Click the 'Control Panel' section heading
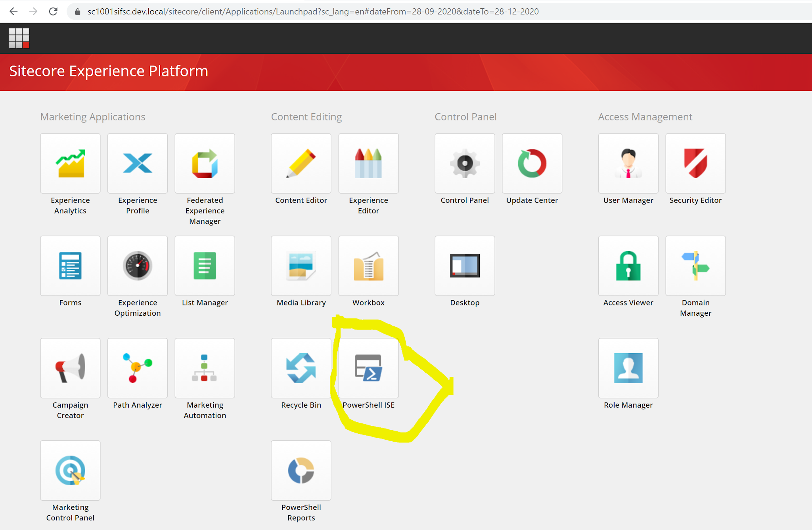This screenshot has width=812, height=530. [465, 117]
